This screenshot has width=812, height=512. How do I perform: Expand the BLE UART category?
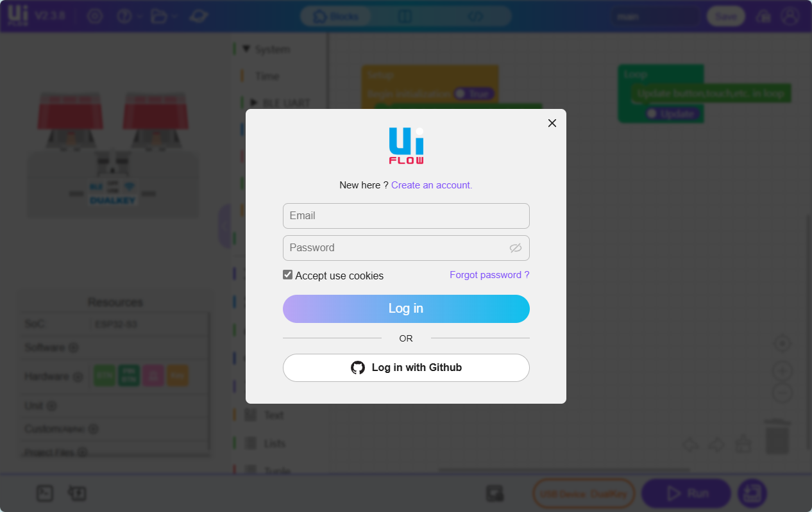pos(254,103)
